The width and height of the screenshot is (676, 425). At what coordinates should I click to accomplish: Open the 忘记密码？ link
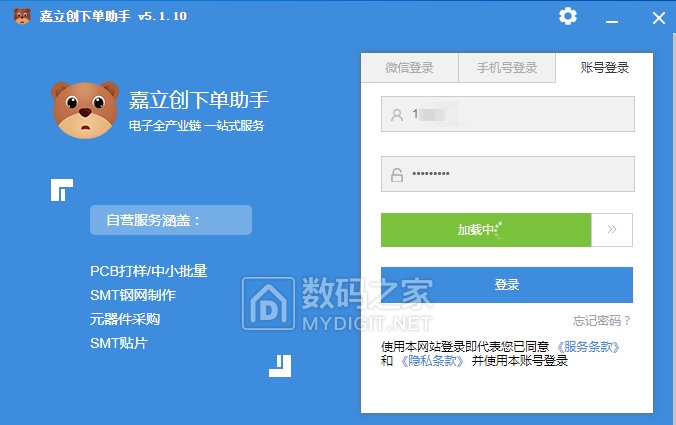[601, 321]
